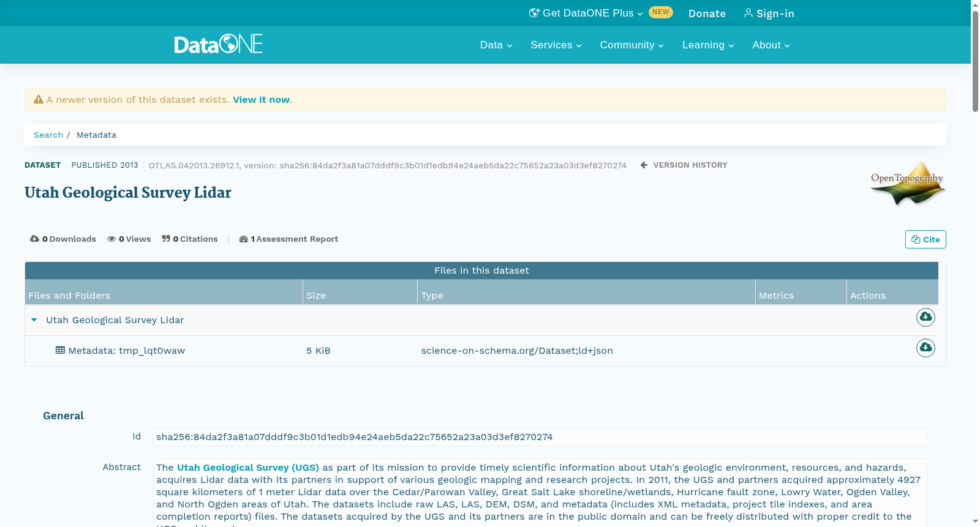Click the dataset title heading
The height and width of the screenshot is (527, 980).
point(128,193)
